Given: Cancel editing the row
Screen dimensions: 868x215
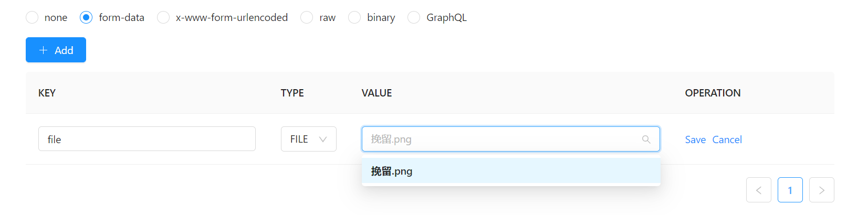Looking at the screenshot, I should [x=727, y=139].
